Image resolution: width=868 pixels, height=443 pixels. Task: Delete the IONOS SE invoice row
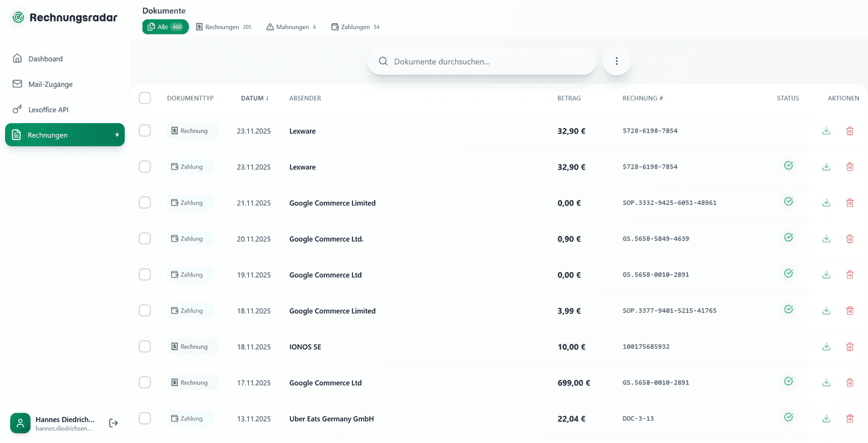(849, 347)
